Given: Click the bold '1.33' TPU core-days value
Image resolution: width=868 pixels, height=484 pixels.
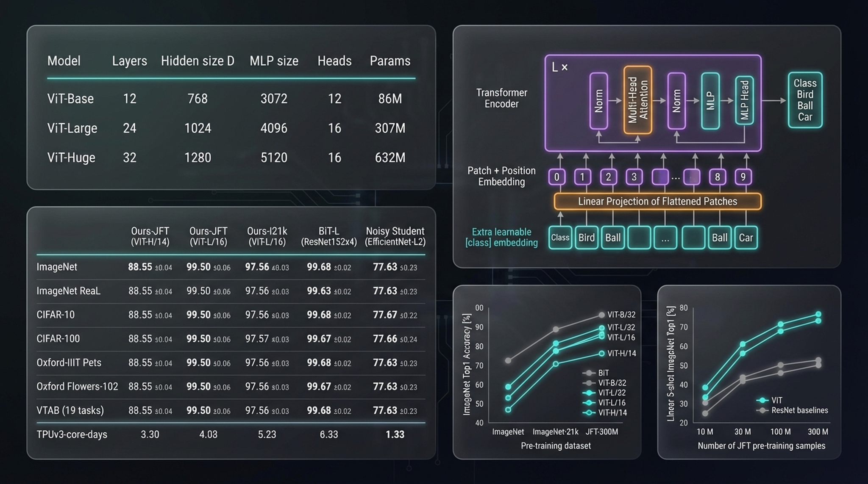Looking at the screenshot, I should [x=395, y=434].
